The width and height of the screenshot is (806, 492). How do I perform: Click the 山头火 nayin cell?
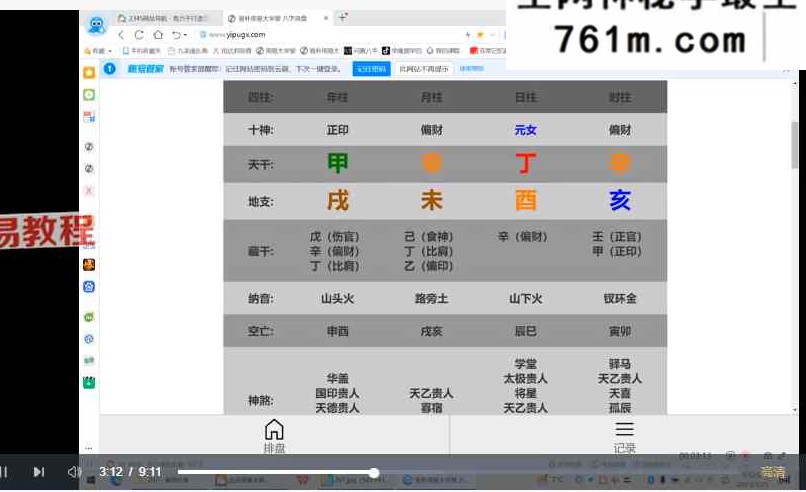pyautogui.click(x=338, y=299)
